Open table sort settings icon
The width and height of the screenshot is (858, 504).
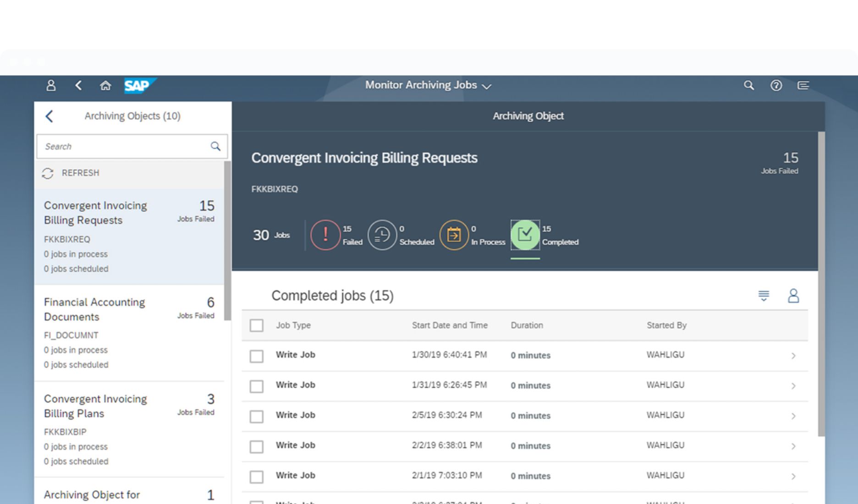point(764,296)
